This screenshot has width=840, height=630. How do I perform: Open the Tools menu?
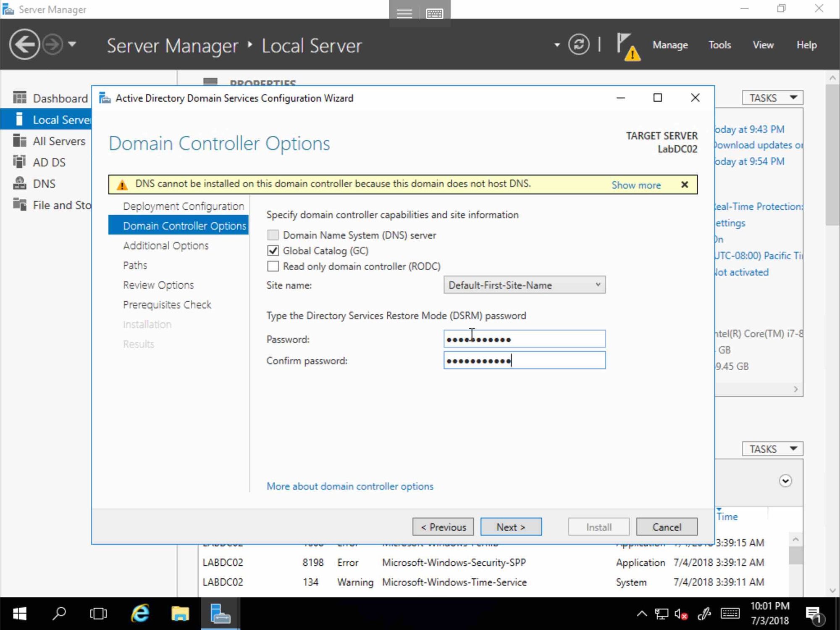coord(719,45)
